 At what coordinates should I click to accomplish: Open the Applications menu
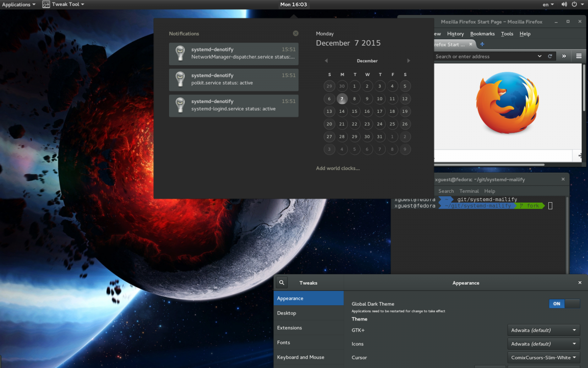(x=19, y=4)
